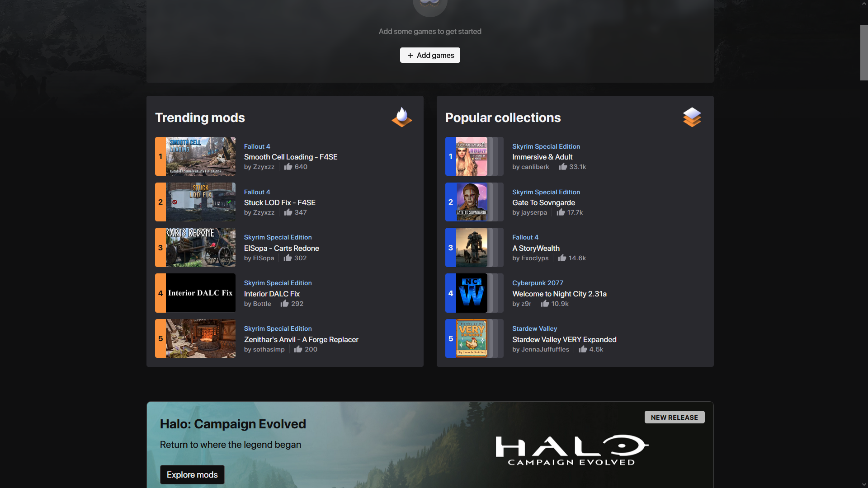868x488 pixels.
Task: Click thumbs-up icon for A StoryWealth
Action: 562,258
